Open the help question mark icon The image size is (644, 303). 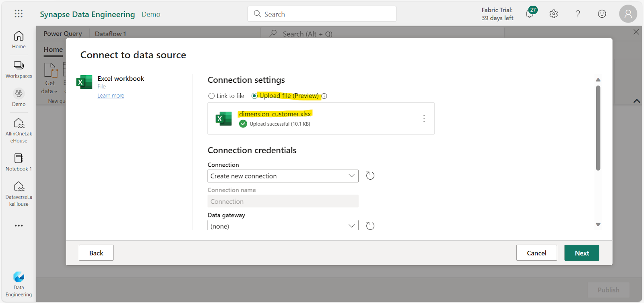coord(578,14)
